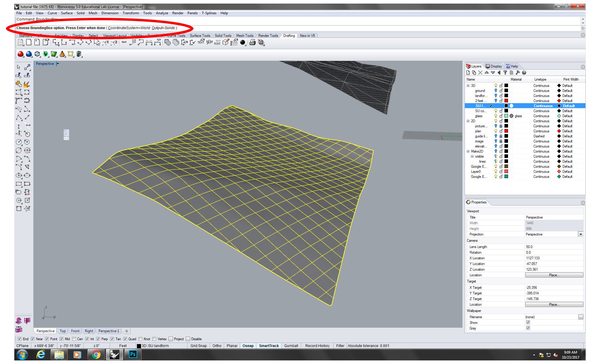Click the Delete layer X icon
This screenshot has height=364, width=600.
[x=480, y=73]
